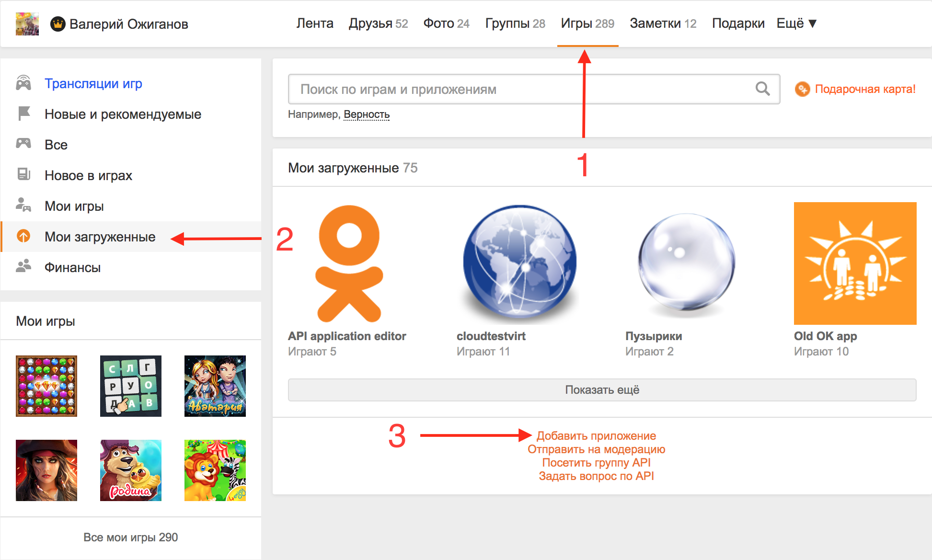932x560 pixels.
Task: Focus the Поиск по играм и приложениям field
Action: (534, 89)
